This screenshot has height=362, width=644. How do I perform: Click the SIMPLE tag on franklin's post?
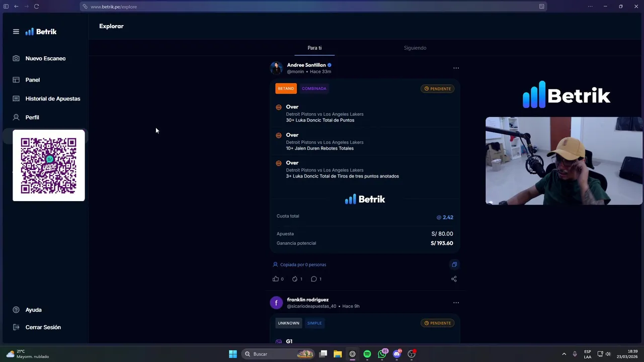click(x=314, y=323)
